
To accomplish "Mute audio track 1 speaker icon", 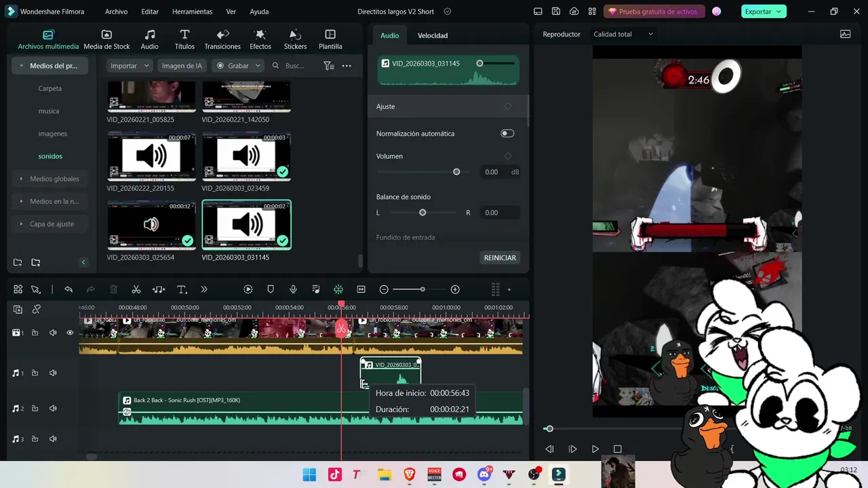I will (x=53, y=373).
